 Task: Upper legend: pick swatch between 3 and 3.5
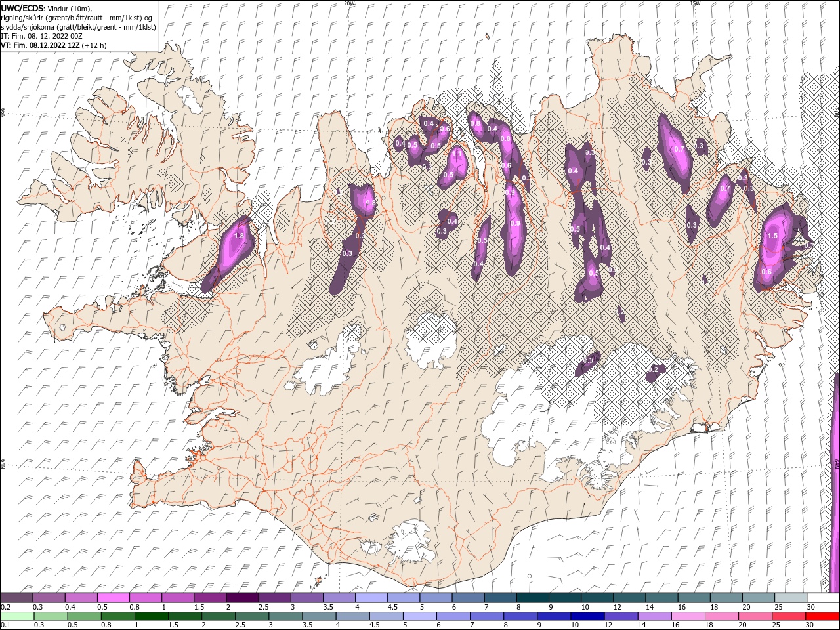coord(306,598)
